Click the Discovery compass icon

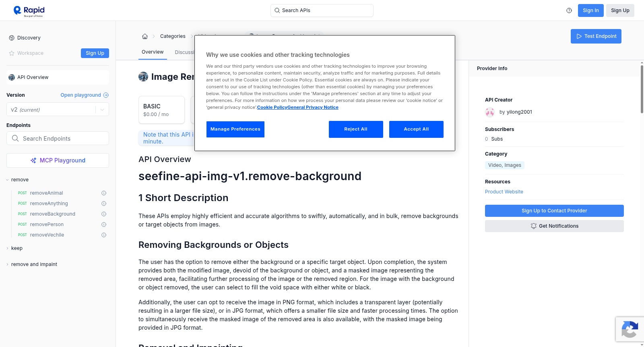pyautogui.click(x=12, y=38)
